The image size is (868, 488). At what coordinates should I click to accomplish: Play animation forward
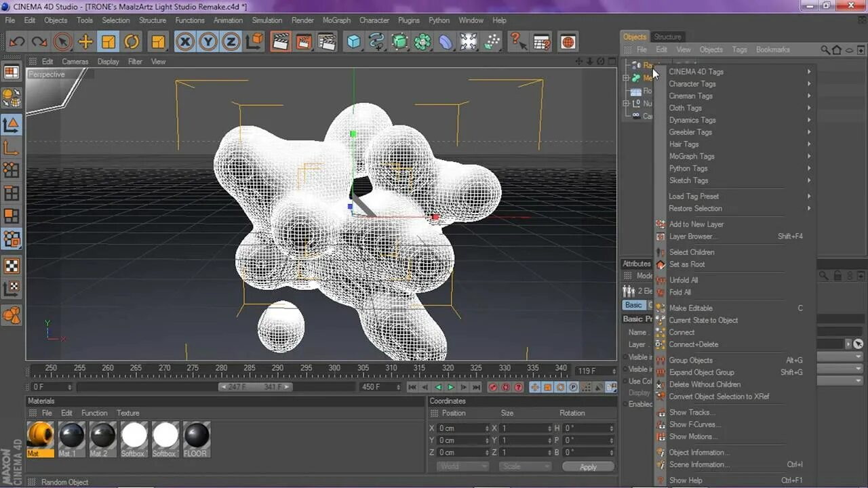click(x=450, y=387)
